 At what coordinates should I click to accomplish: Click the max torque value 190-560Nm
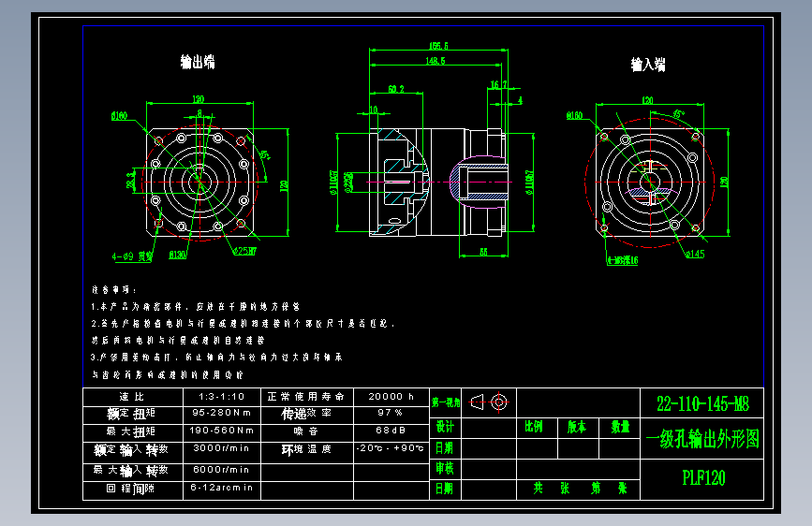tap(221, 431)
